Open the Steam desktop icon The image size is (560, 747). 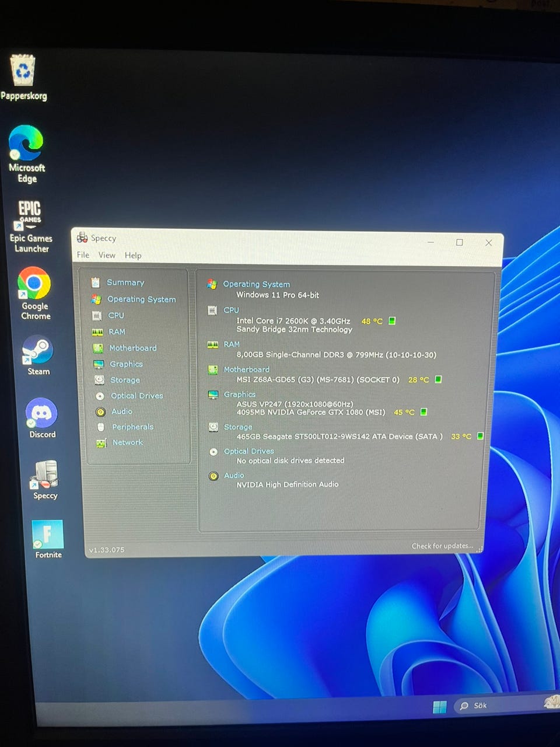point(38,351)
